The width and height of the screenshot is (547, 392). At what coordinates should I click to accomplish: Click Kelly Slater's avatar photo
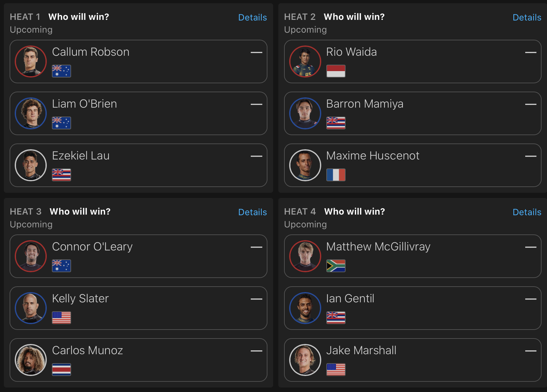(x=31, y=308)
